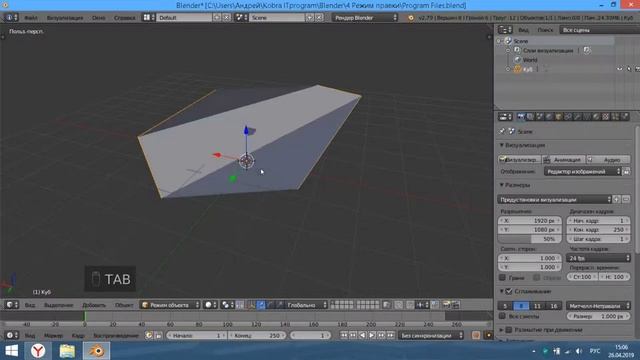Select the Object properties tab icon

(558, 117)
